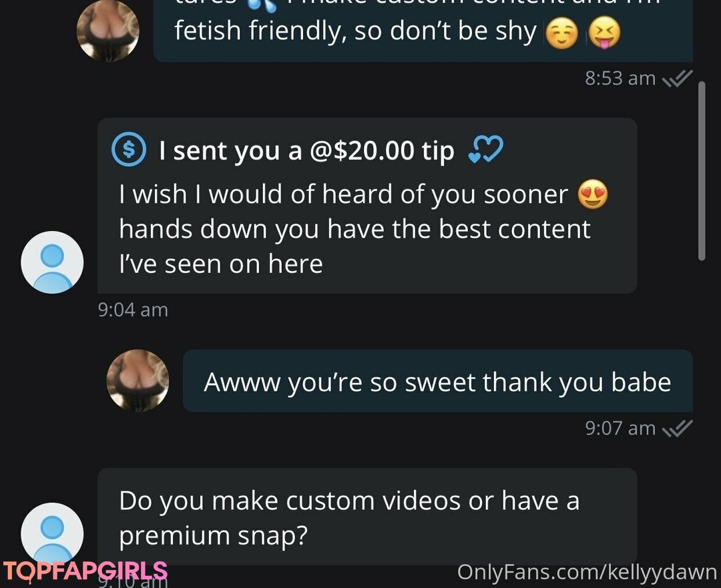Viewport: 721px width, 588px height.
Task: Click the read checkmarks next to 9:07 am
Action: (677, 428)
